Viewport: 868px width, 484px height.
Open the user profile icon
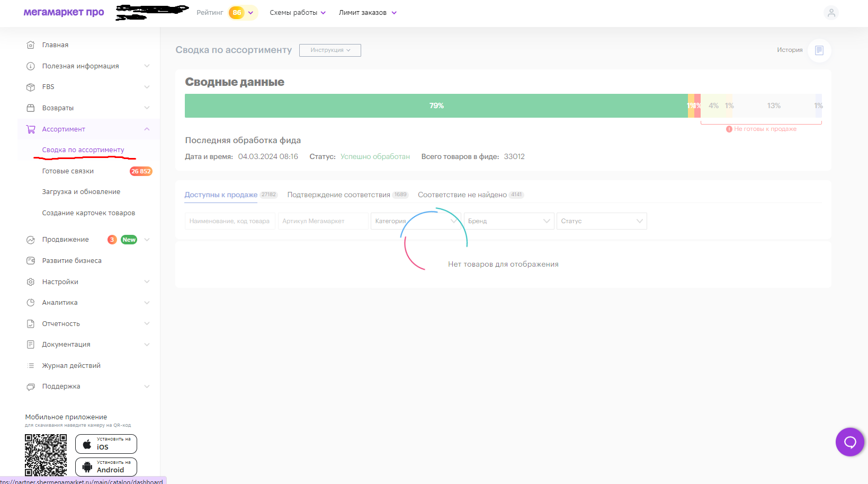coord(831,13)
